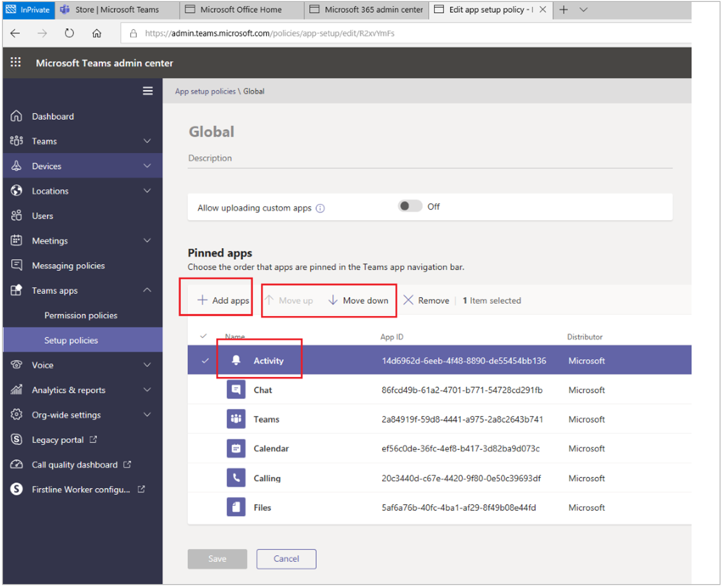Click the padlock icon in the address bar
This screenshot has height=588, width=723.
[x=133, y=33]
